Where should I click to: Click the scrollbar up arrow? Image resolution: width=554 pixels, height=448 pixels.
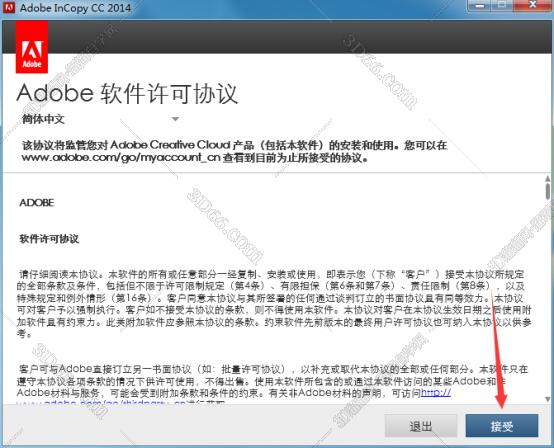[548, 179]
